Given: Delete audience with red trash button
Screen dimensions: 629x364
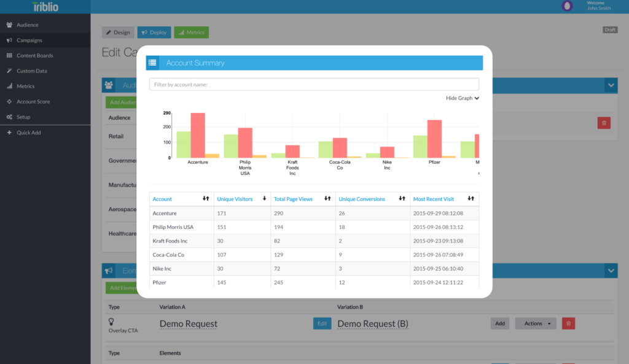Looking at the screenshot, I should pos(604,123).
